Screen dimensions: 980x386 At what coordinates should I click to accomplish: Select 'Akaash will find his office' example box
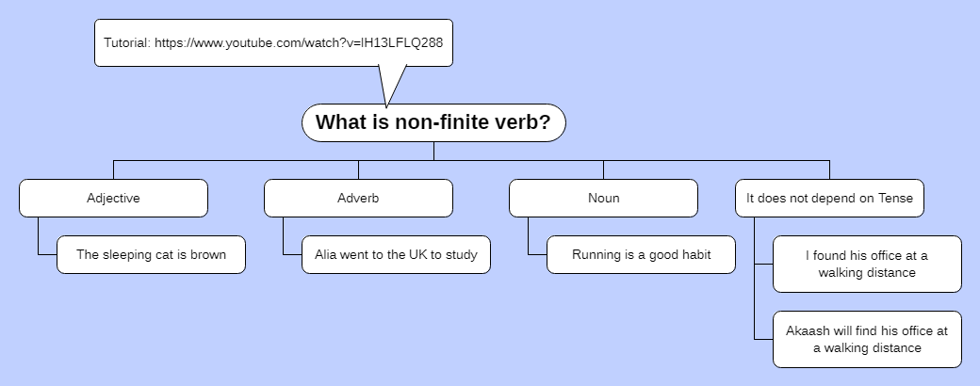coord(867,339)
